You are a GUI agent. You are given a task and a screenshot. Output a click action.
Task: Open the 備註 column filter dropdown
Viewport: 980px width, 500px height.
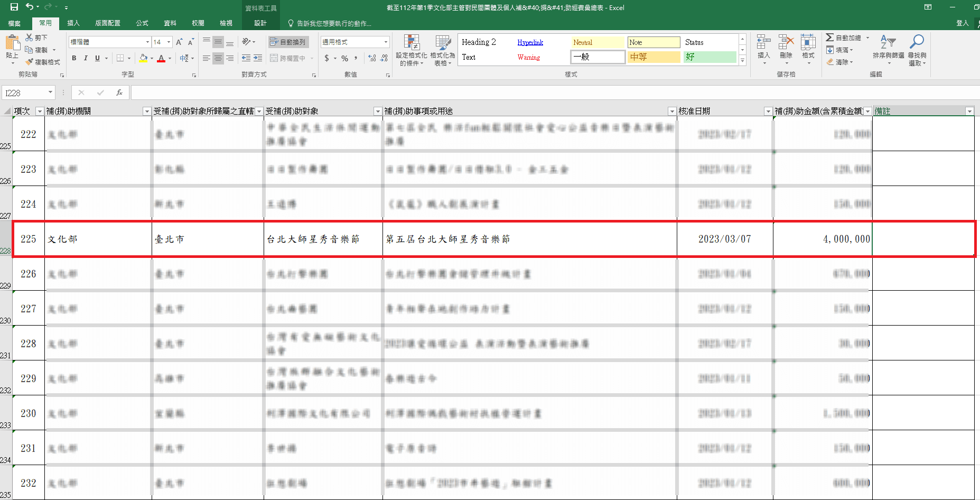[969, 111]
